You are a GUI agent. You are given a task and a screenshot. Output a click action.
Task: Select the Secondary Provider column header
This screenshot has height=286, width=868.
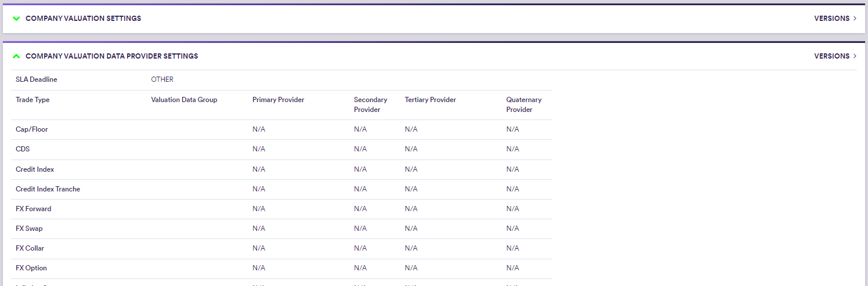click(370, 104)
